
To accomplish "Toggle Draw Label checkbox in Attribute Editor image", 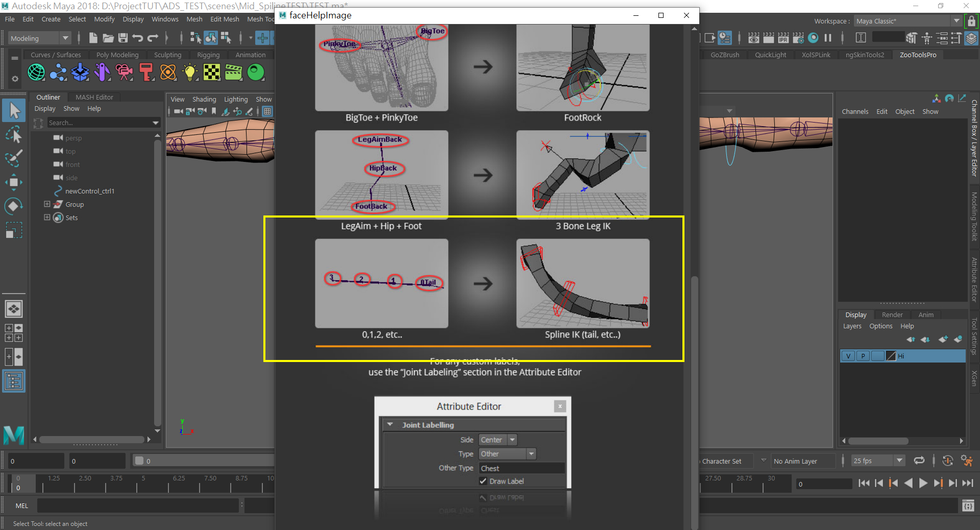I will (483, 481).
